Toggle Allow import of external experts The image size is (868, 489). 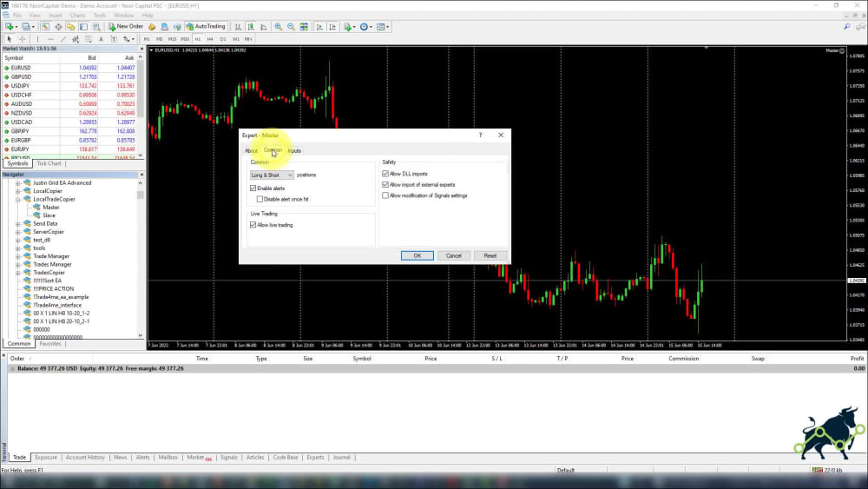[x=385, y=184]
